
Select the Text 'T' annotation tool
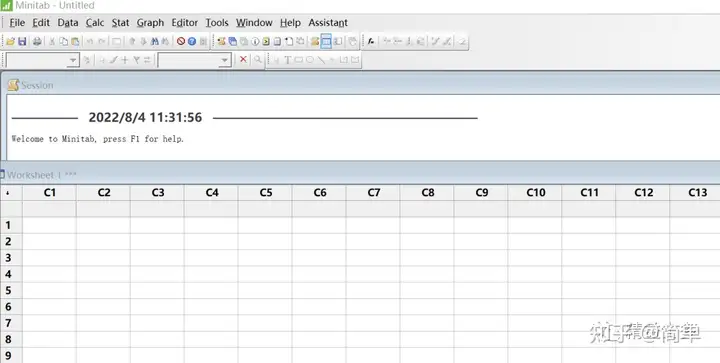pyautogui.click(x=287, y=60)
